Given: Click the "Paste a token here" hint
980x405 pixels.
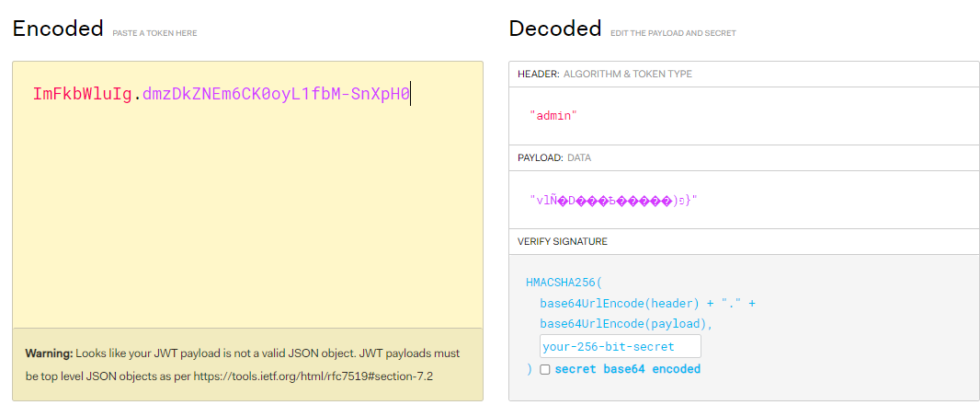Looking at the screenshot, I should point(154,33).
